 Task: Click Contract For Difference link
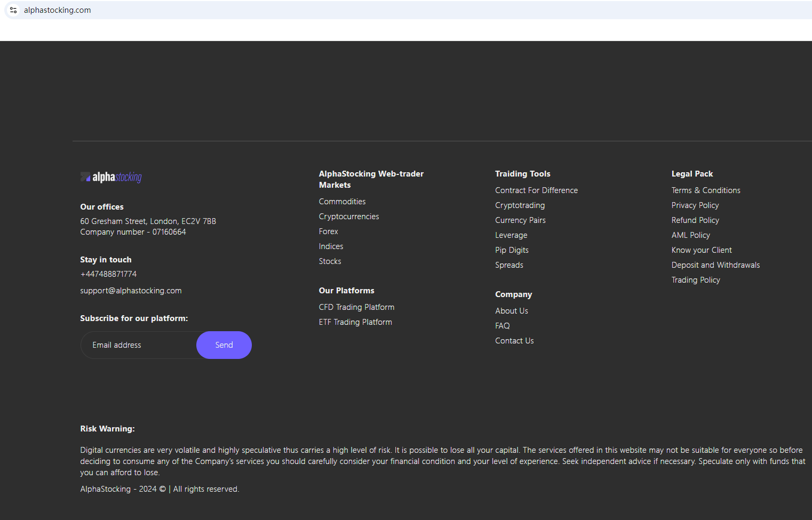[x=536, y=190]
